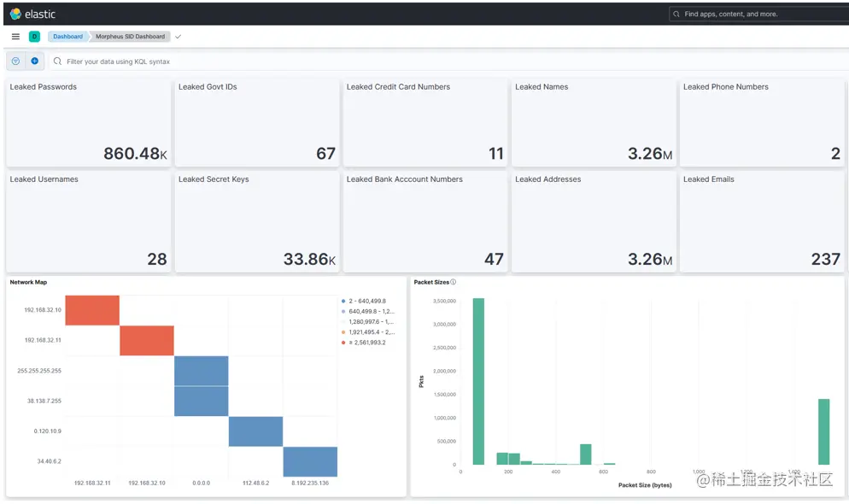Toggle the "≥ 2,561,993.2" legend entry
Image resolution: width=849 pixels, height=504 pixels.
pyautogui.click(x=366, y=343)
